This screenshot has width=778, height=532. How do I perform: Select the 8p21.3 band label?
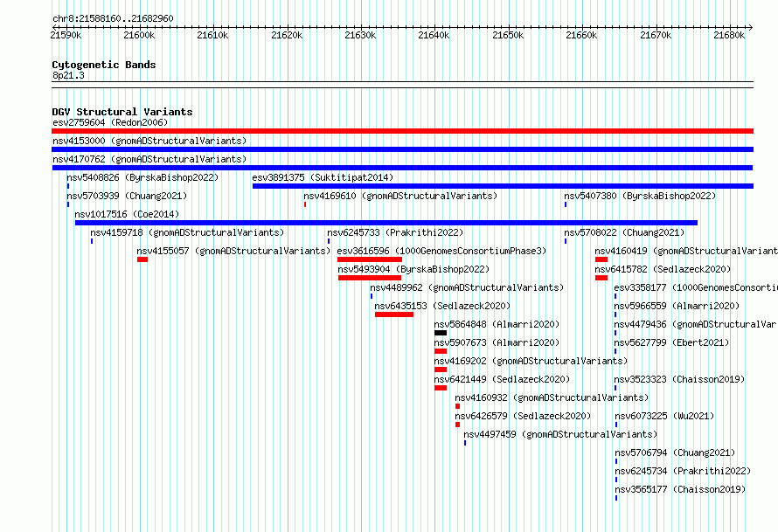coord(68,75)
